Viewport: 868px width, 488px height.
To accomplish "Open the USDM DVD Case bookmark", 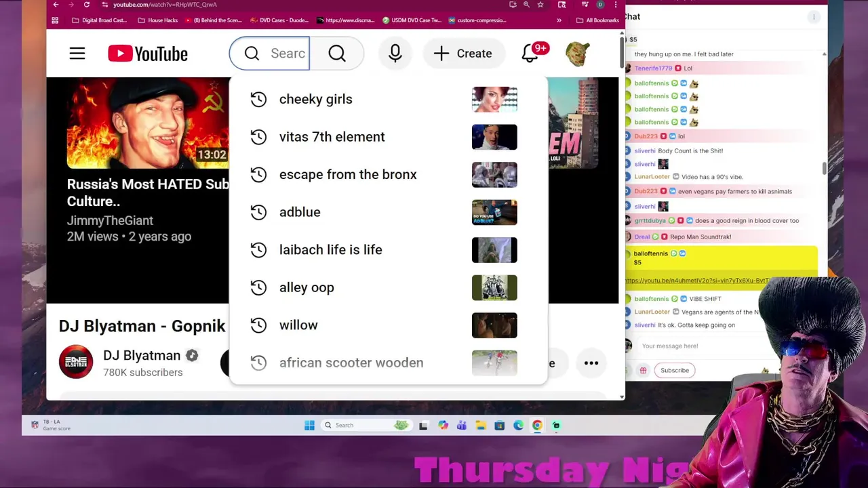I will tap(412, 20).
